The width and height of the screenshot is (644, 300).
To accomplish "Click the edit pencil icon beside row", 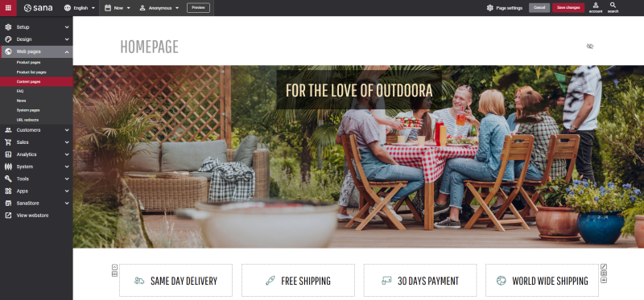I will click(604, 267).
